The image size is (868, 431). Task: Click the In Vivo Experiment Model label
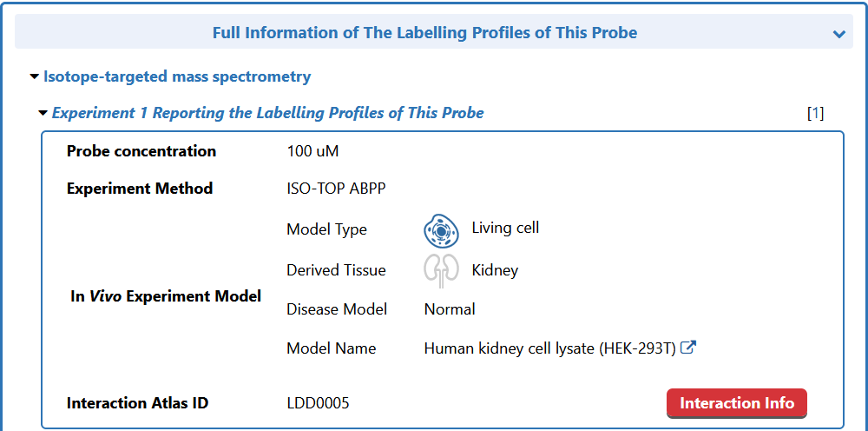point(165,296)
